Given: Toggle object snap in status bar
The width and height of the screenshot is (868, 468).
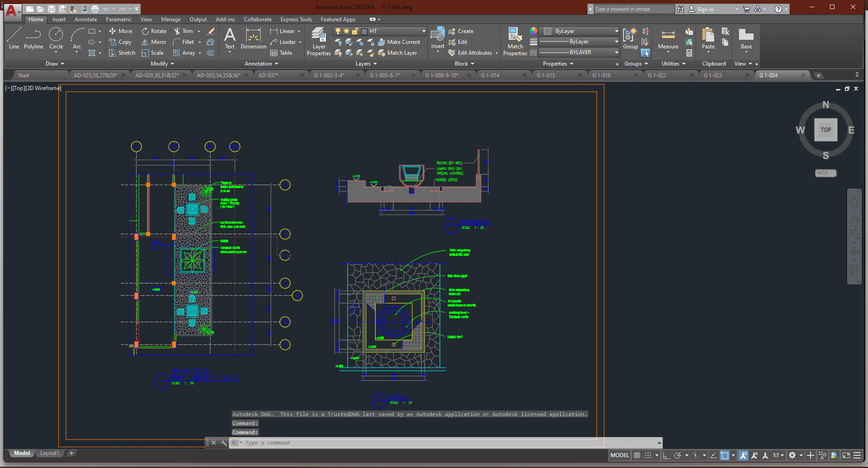Looking at the screenshot, I should [x=725, y=455].
